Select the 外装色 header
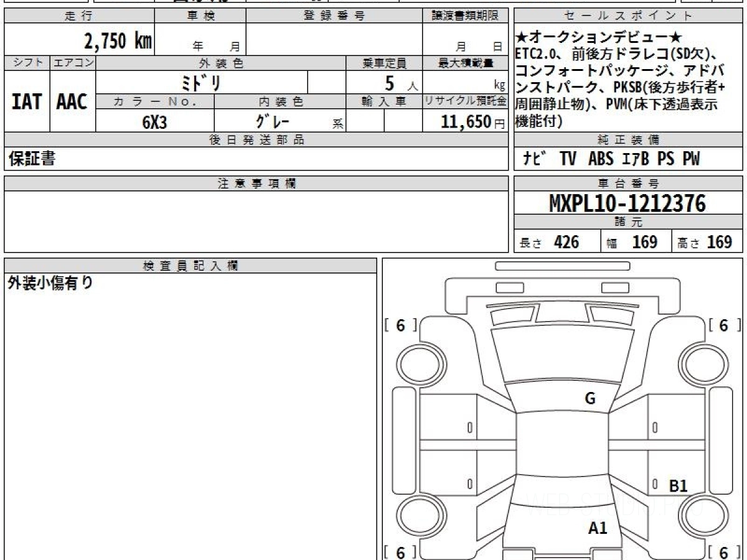 [x=221, y=63]
